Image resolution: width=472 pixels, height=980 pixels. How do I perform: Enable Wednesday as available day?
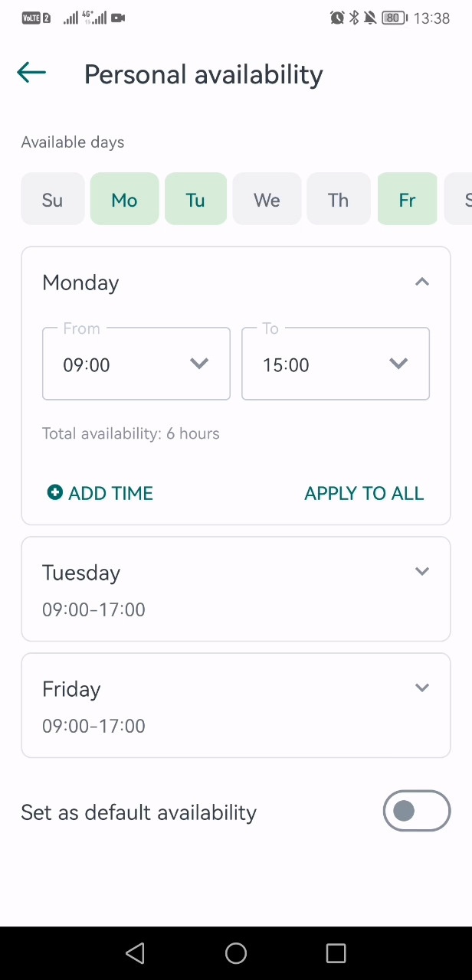click(267, 200)
